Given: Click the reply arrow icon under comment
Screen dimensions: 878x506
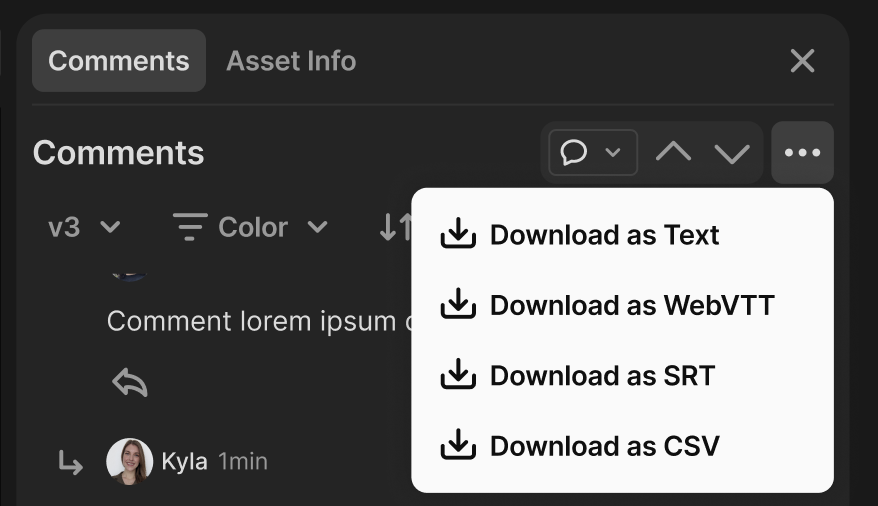Looking at the screenshot, I should (x=130, y=381).
